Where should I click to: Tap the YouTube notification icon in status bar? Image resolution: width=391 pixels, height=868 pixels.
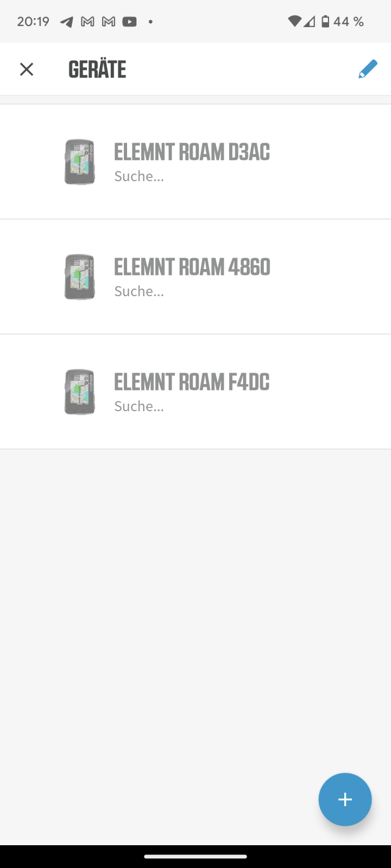pos(129,22)
